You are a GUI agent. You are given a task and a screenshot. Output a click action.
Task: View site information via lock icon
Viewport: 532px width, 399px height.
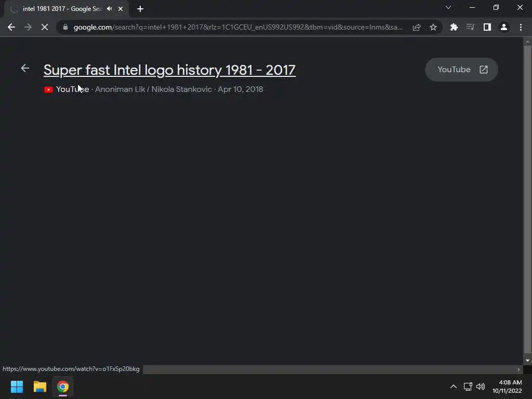click(65, 27)
